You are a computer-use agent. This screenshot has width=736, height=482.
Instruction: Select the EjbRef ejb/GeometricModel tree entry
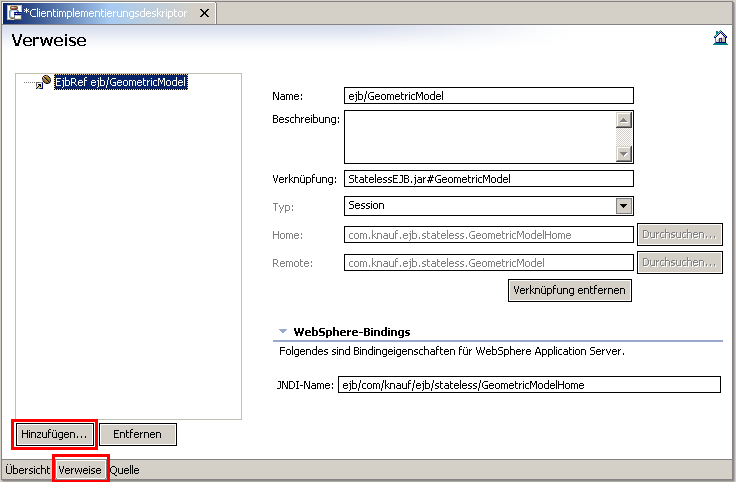point(120,83)
